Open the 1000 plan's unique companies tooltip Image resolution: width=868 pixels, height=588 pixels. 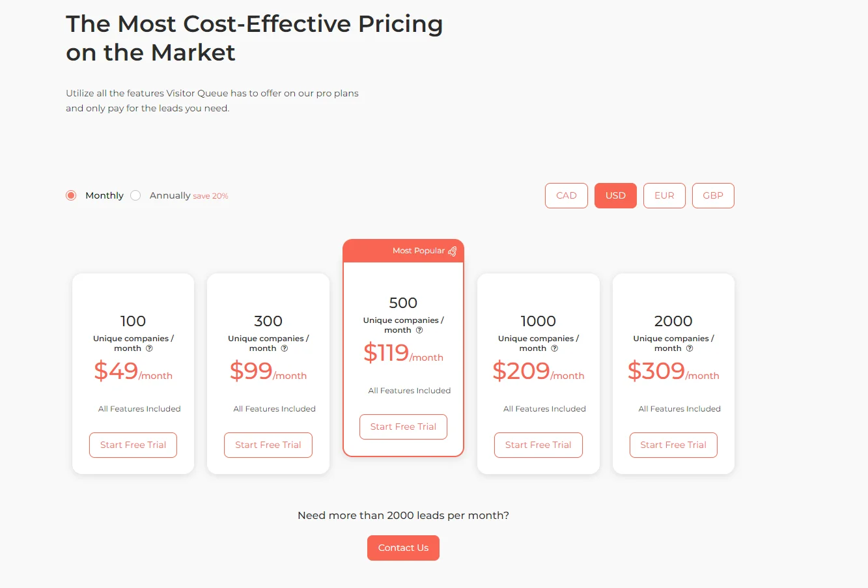click(555, 348)
